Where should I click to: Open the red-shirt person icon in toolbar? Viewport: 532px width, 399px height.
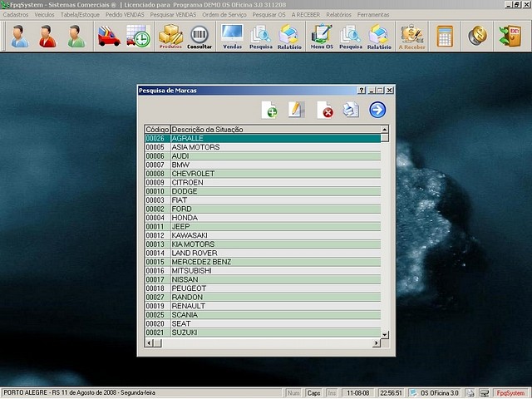pyautogui.click(x=47, y=36)
